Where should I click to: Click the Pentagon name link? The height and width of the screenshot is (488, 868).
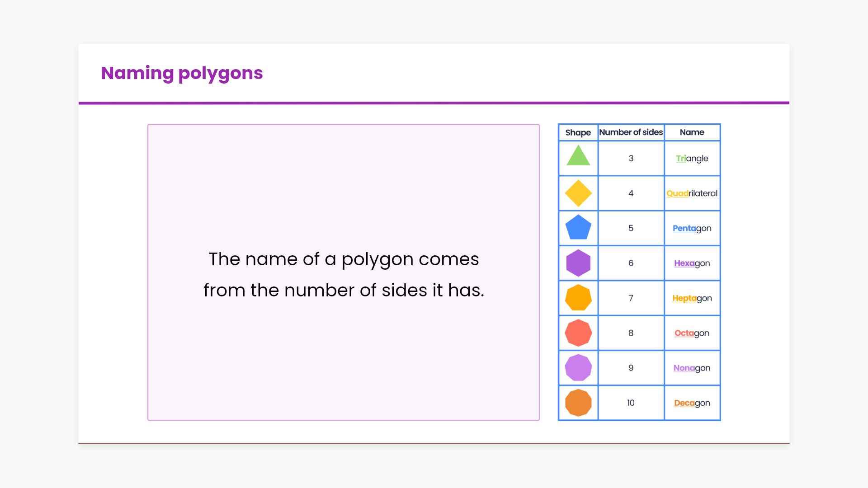pyautogui.click(x=692, y=228)
